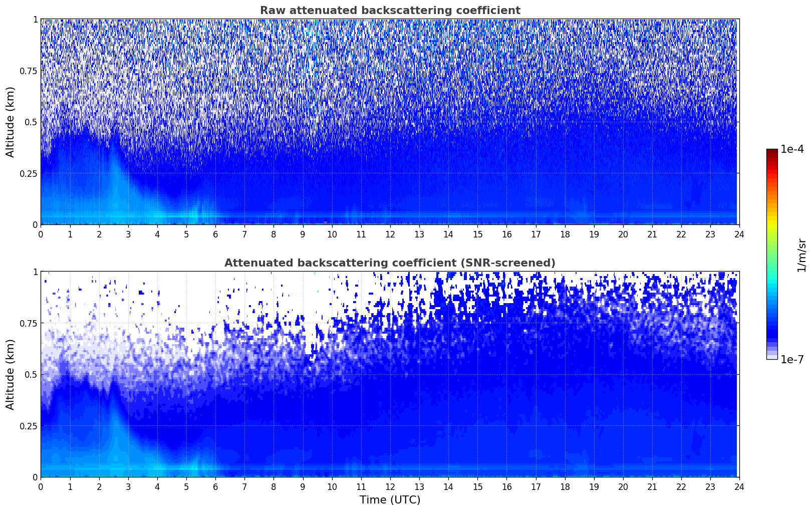This screenshot has width=812, height=511.
Task: Click inside the SNR-screened backscatter heatmap
Action: [x=390, y=374]
